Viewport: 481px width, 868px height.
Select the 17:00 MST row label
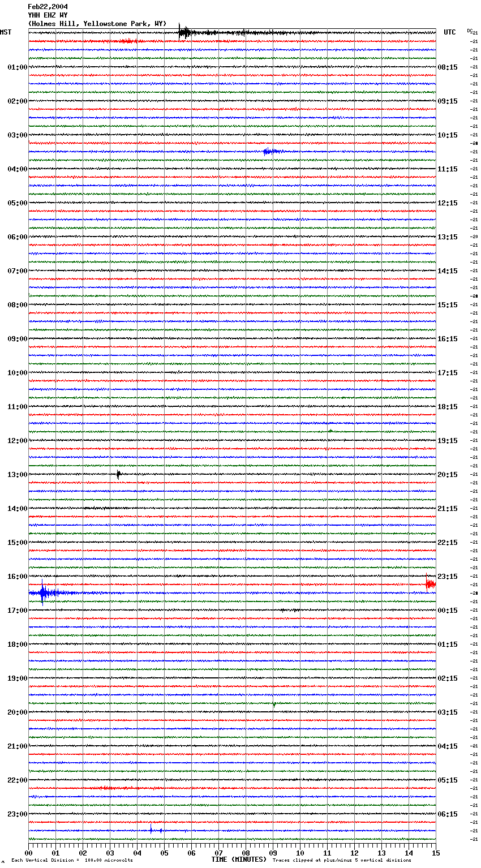[x=18, y=611]
